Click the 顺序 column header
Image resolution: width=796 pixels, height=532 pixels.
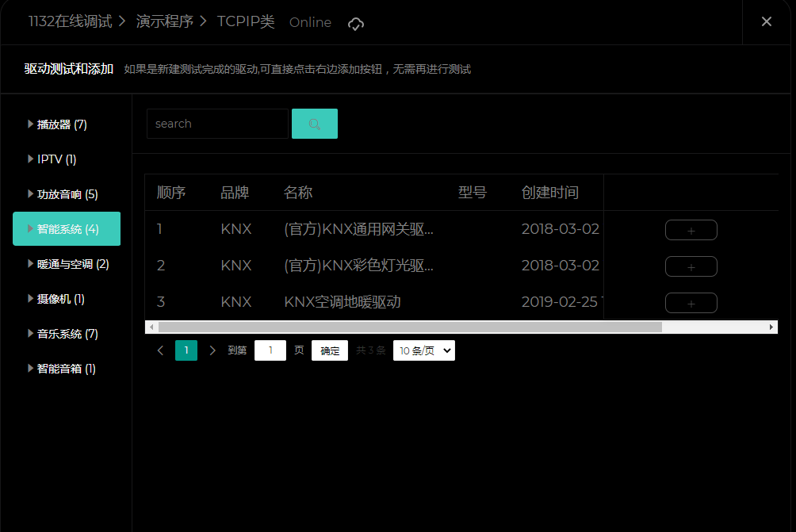pyautogui.click(x=171, y=193)
